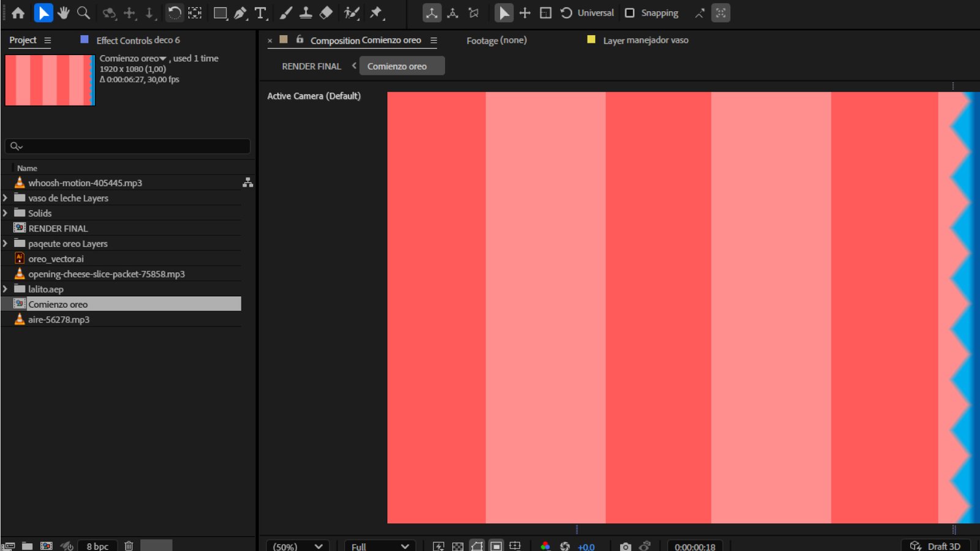
Task: Click the Comienzo oreo breadcrumb button
Action: 402,66
